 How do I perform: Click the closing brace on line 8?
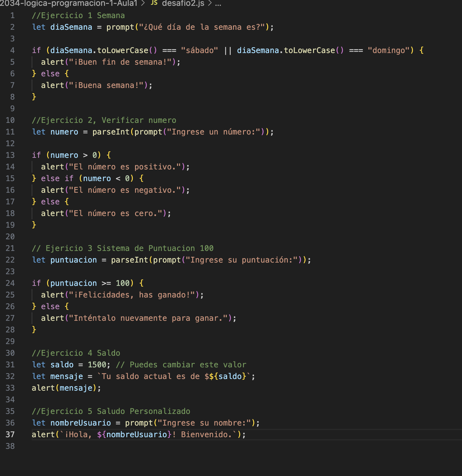point(34,97)
